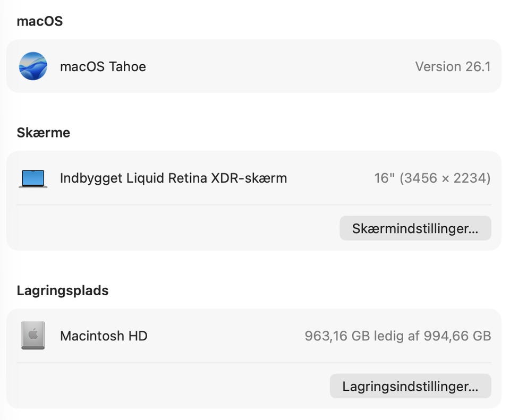Click the 16" display size value

click(x=381, y=178)
